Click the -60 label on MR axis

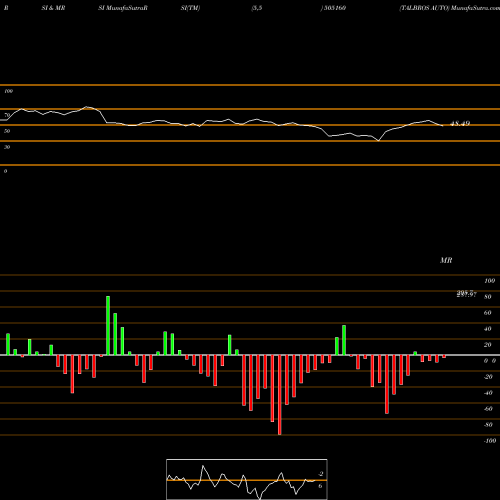tap(488, 409)
